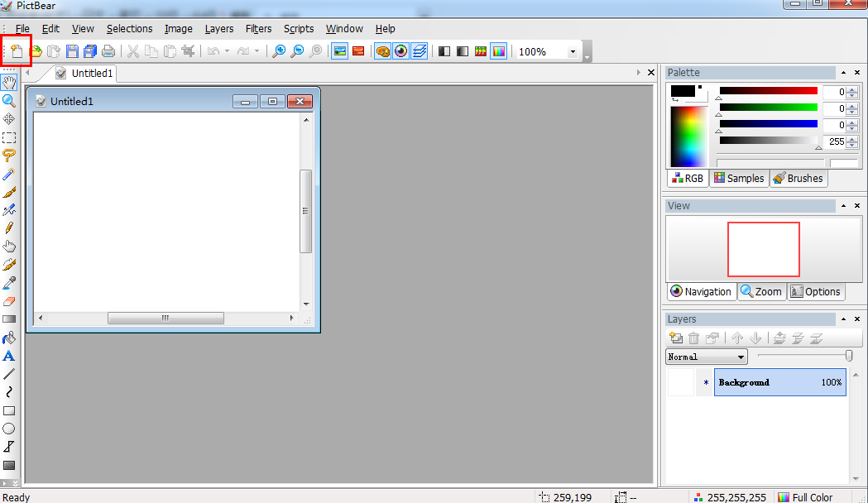868x503 pixels.
Task: Switch to the Samples palette tab
Action: [739, 178]
